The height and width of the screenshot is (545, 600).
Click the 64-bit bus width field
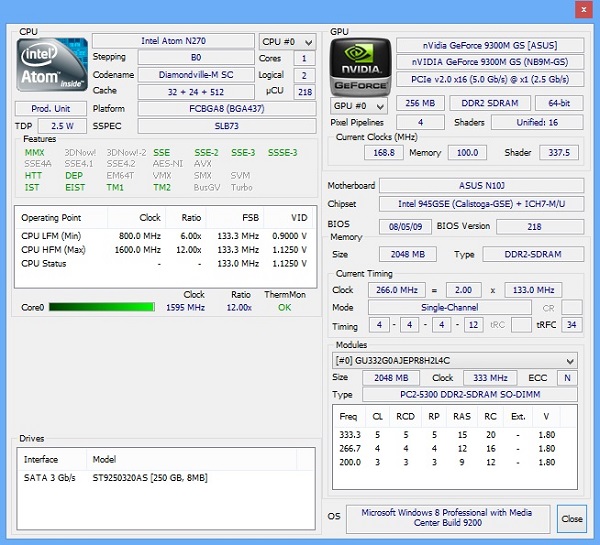[559, 103]
